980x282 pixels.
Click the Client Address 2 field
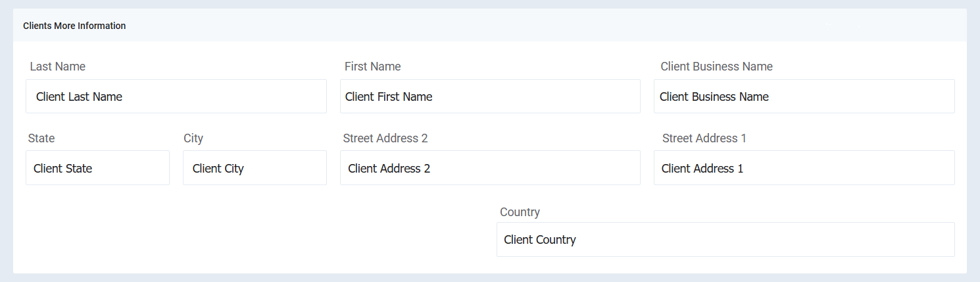point(490,168)
